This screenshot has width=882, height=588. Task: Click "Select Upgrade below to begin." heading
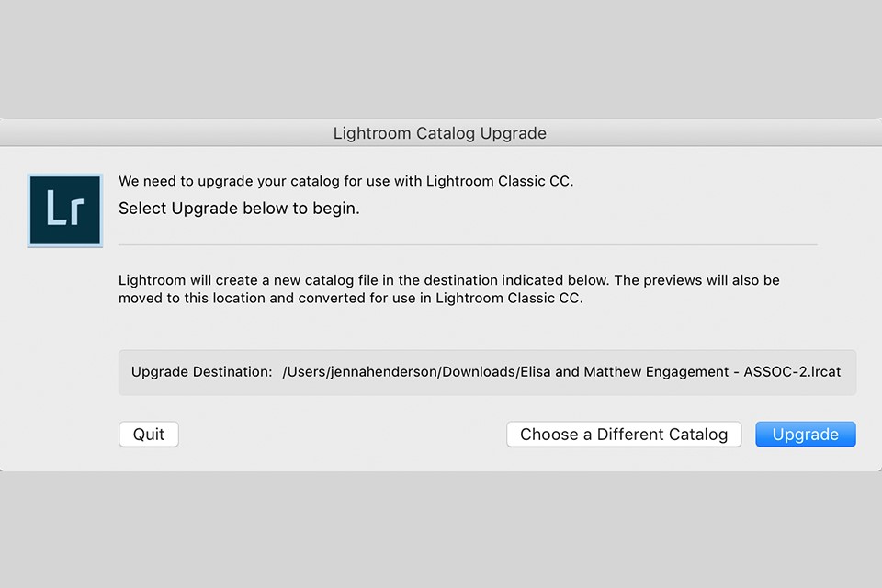(x=239, y=209)
